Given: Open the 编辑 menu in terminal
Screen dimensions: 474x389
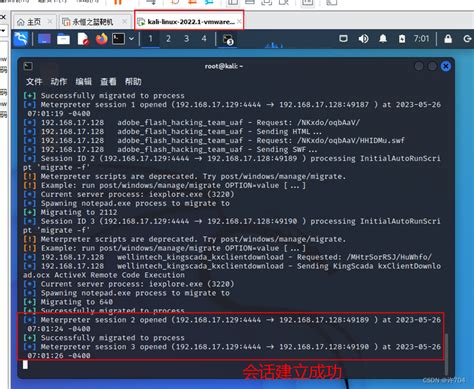Looking at the screenshot, I should coord(83,81).
